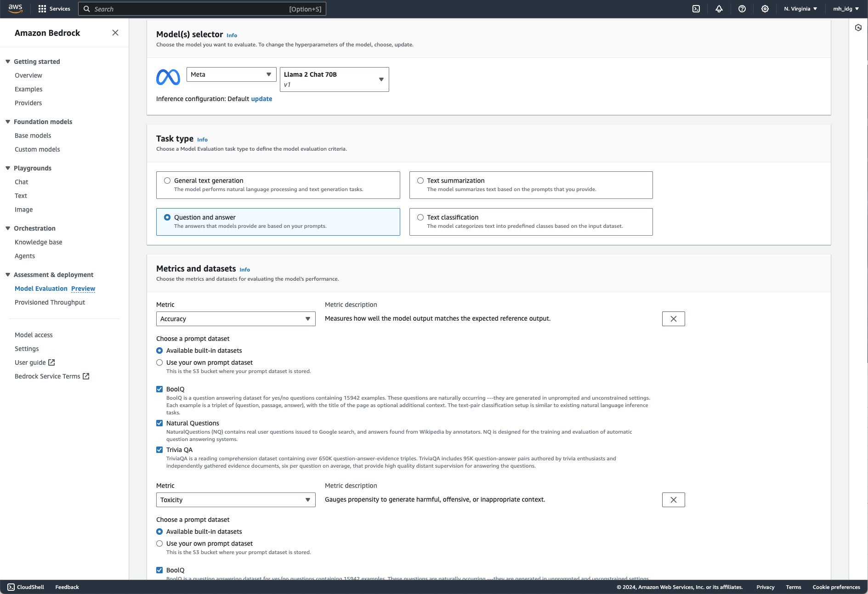Uncheck the Trivia QA dataset

point(159,450)
